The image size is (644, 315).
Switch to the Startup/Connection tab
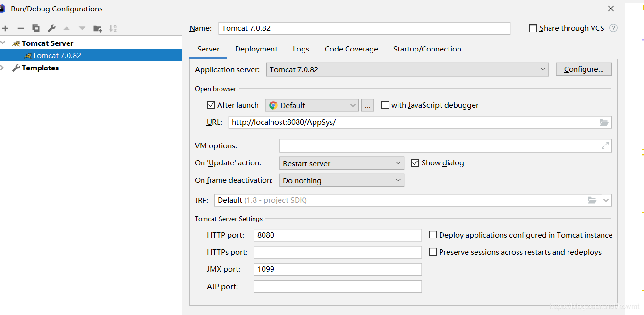click(427, 49)
